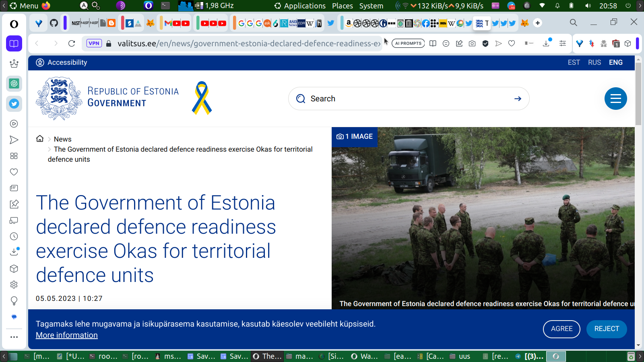Open History clock icon in the sidebar

[14, 237]
